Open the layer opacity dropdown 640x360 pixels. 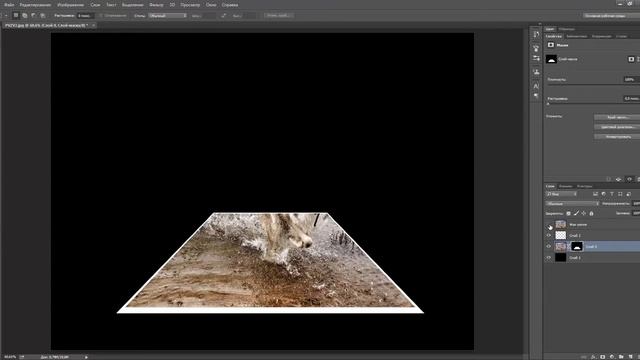tap(636, 204)
